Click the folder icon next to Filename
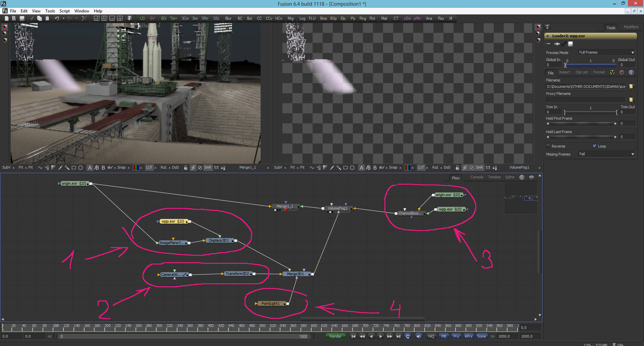 pos(631,86)
